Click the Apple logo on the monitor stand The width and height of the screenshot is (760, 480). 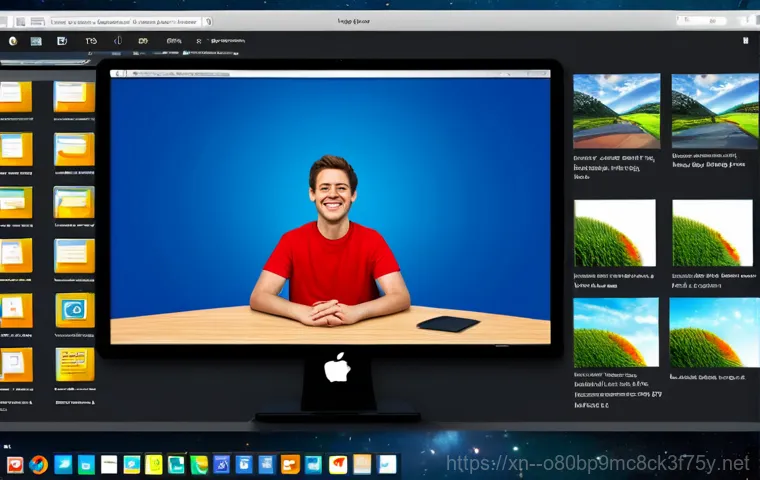(x=337, y=367)
